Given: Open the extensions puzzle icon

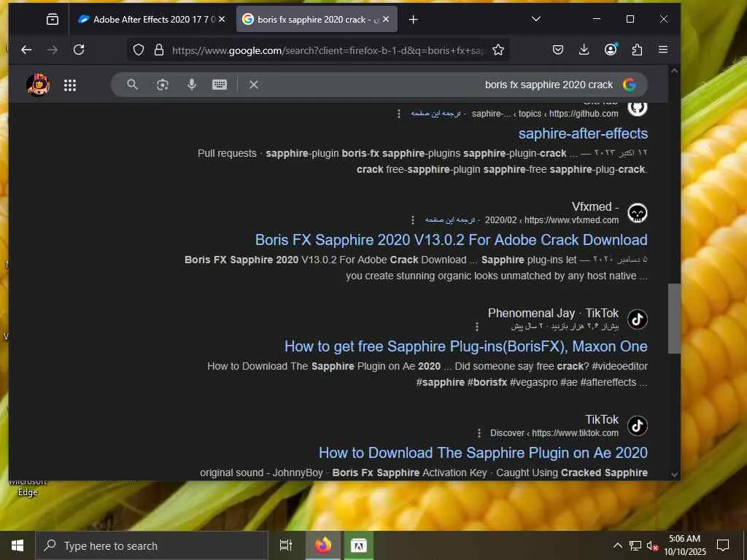Looking at the screenshot, I should 637,50.
